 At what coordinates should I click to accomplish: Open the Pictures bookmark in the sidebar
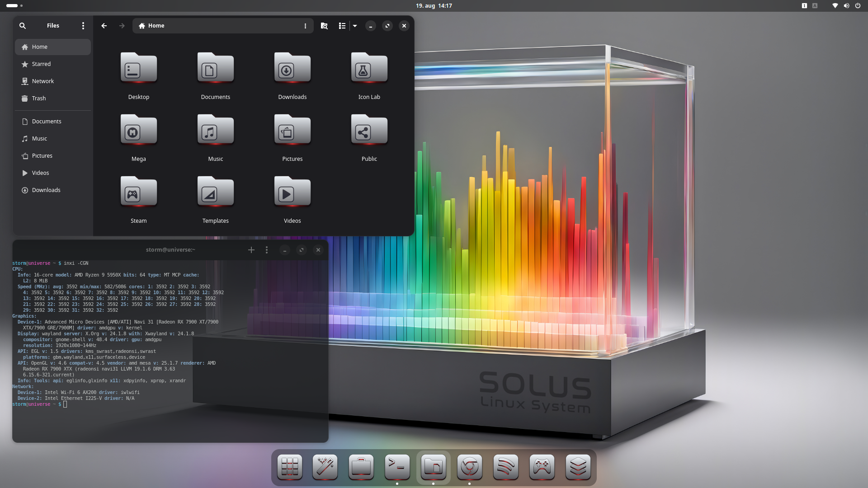coord(53,156)
